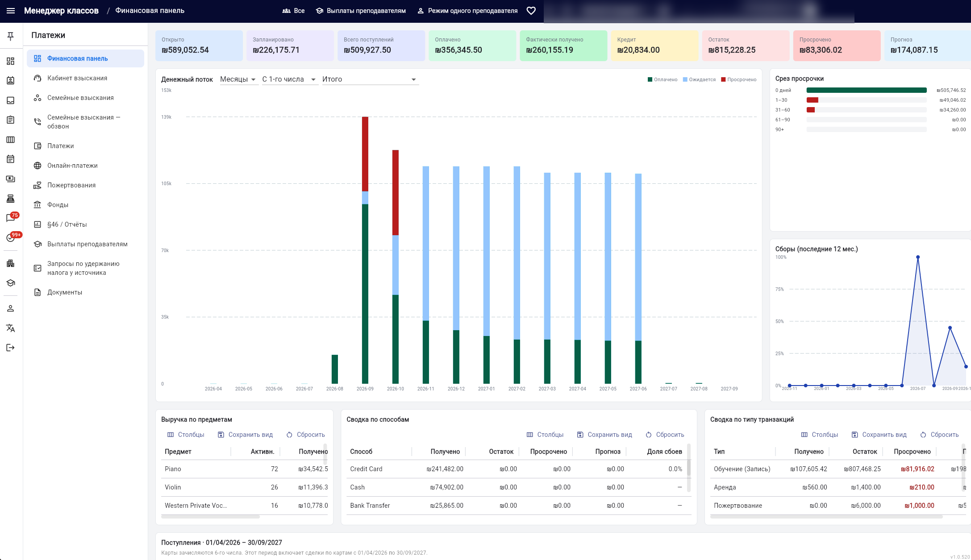Click the Piano subject row

(x=244, y=469)
